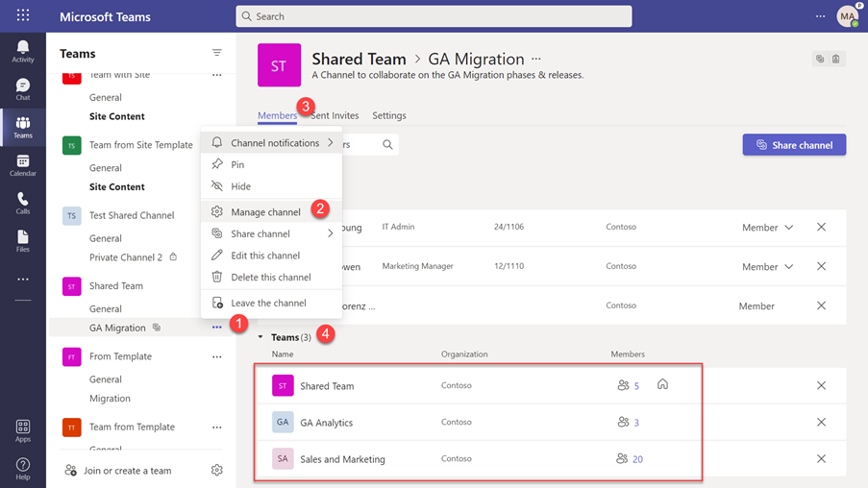Click the Search box at top
The height and width of the screenshot is (488, 868).
tap(434, 16)
